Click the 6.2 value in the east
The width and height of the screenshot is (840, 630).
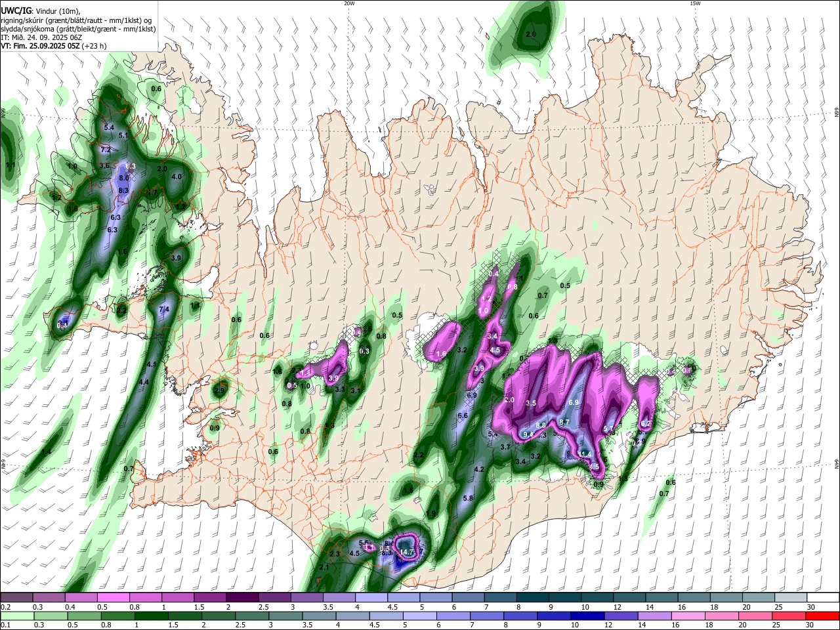pyautogui.click(x=646, y=424)
